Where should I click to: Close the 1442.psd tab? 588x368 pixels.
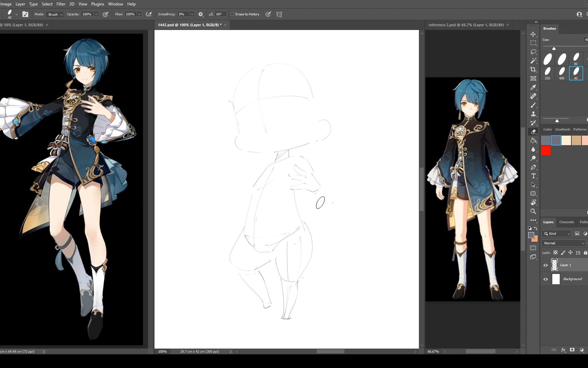tap(225, 25)
